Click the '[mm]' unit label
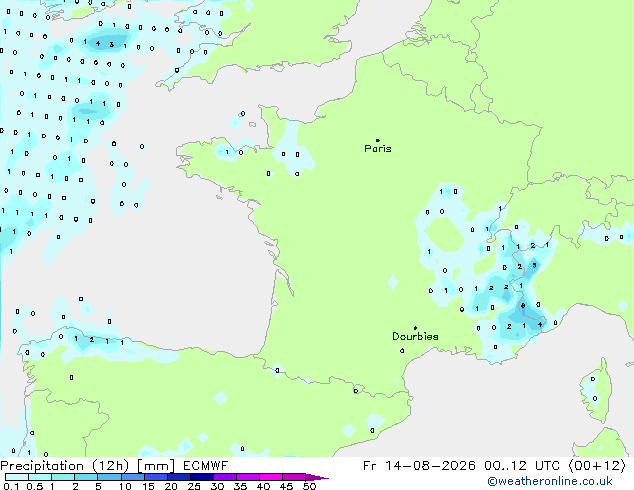Viewport: 634px width, 490px height. point(156,466)
